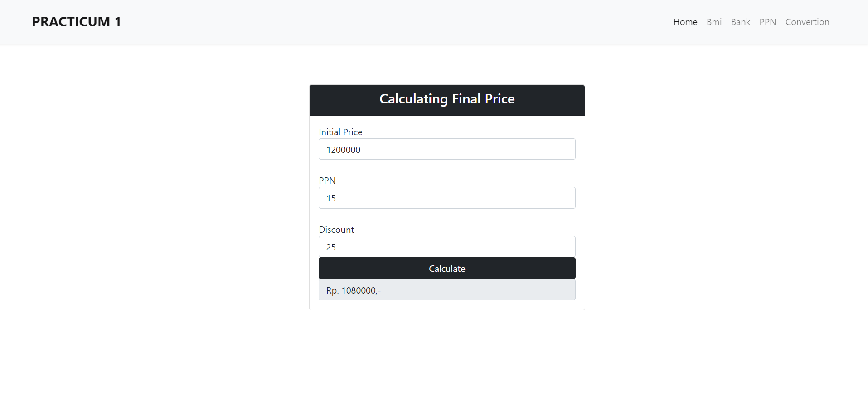Viewport: 868px width, 402px height.
Task: Click the PRACTICUM 1 brand link
Action: [x=76, y=21]
